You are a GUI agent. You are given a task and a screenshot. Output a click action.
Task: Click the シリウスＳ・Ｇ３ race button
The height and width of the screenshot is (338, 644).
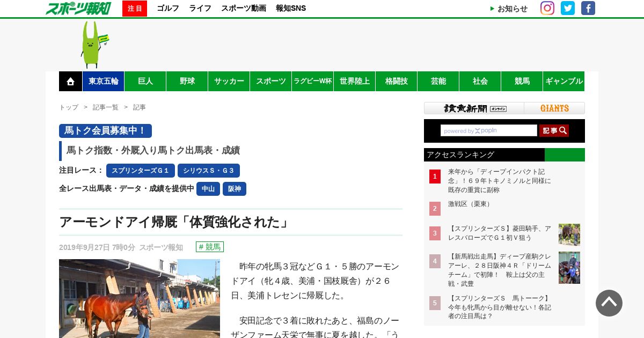tap(209, 171)
